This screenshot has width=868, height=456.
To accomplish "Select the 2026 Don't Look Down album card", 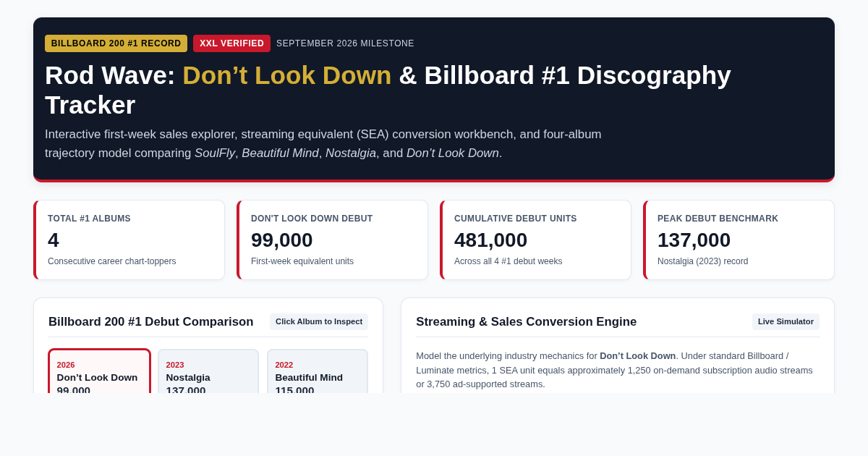I will point(99,371).
